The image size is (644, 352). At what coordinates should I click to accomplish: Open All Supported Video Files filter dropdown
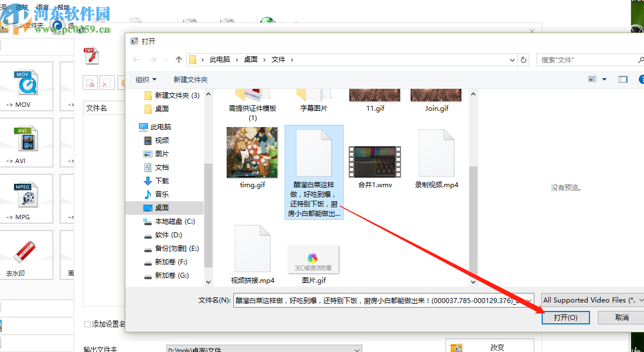[593, 300]
